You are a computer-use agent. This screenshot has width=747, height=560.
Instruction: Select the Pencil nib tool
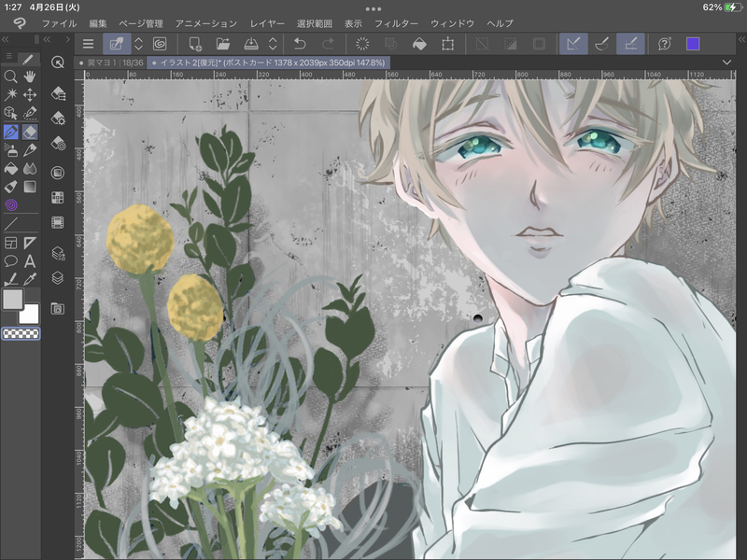30,150
